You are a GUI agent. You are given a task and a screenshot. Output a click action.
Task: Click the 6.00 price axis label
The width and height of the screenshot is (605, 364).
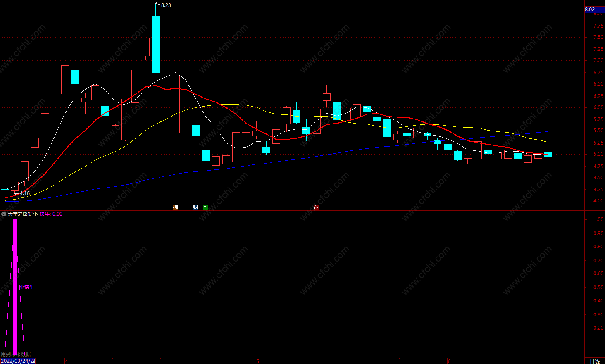[598, 107]
